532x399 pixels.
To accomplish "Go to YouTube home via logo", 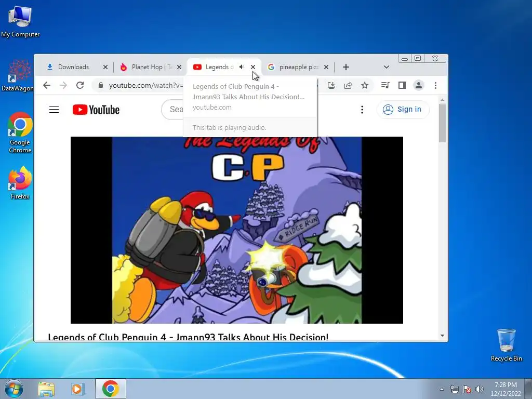I will [x=96, y=110].
